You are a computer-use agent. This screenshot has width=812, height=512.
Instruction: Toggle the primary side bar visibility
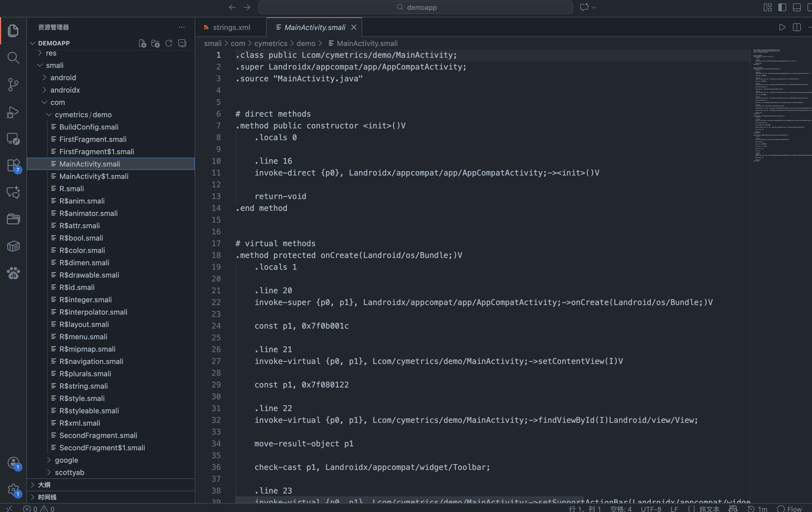click(x=782, y=7)
